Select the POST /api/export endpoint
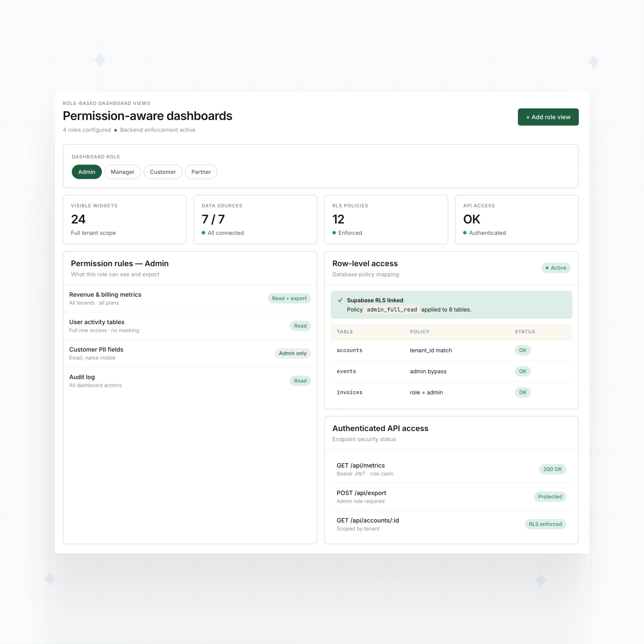Screen dimensions: 644x644 [x=451, y=497]
